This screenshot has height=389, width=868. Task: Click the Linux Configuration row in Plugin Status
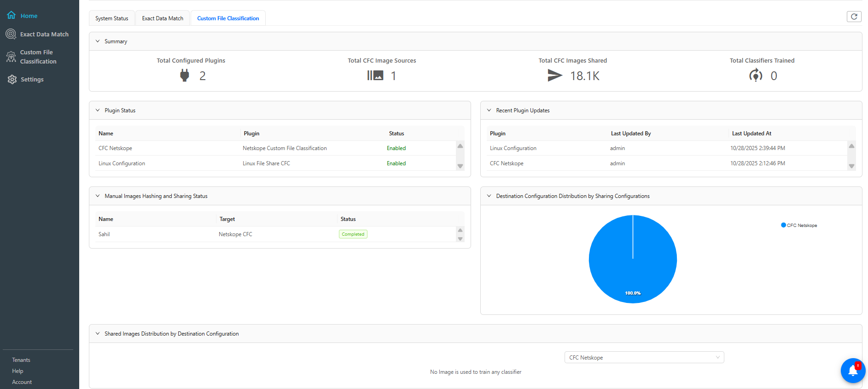pyautogui.click(x=276, y=163)
